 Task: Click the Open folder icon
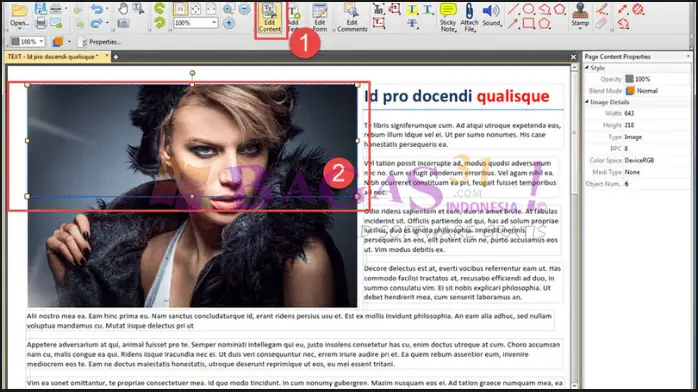pos(19,11)
